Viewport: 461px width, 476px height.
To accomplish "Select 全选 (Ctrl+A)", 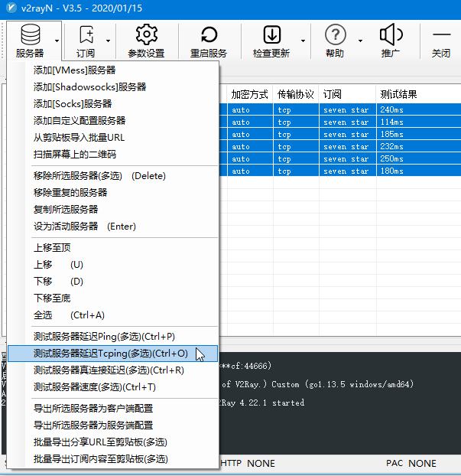I will pyautogui.click(x=113, y=315).
